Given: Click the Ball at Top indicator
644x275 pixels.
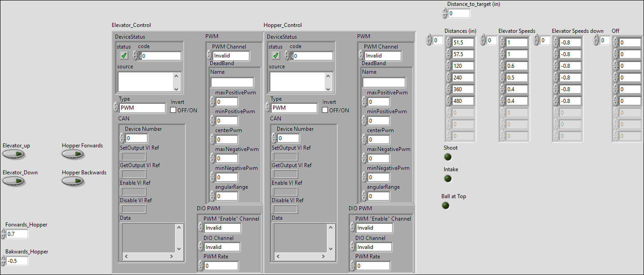Looking at the screenshot, I should coord(446,206).
